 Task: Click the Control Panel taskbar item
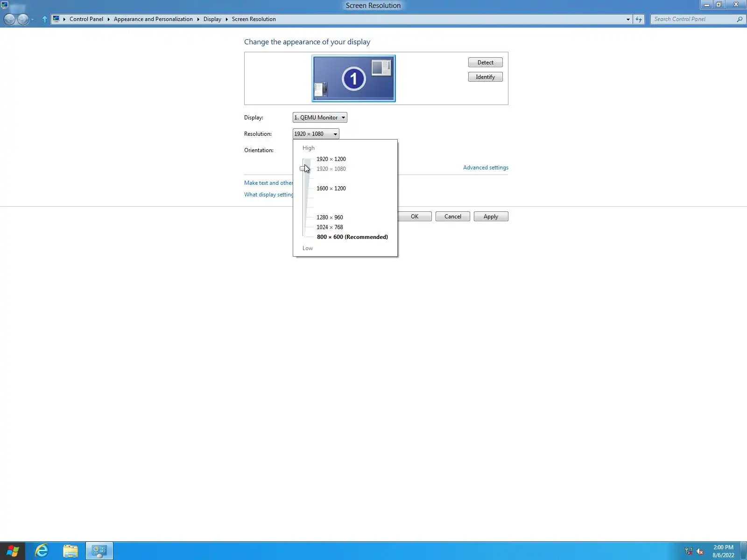click(99, 551)
